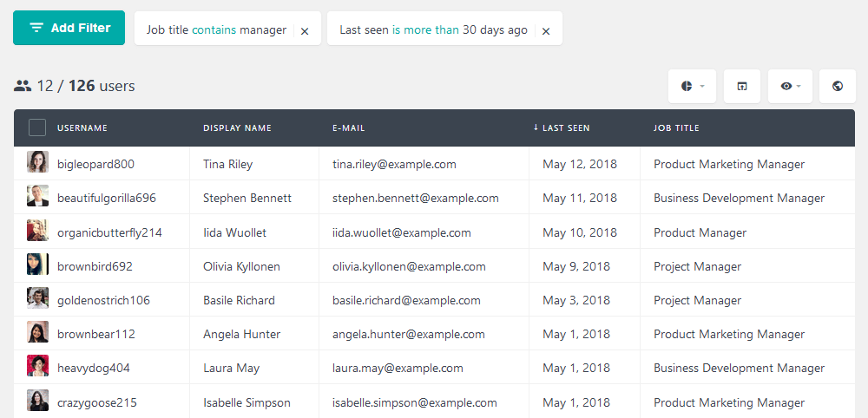Click email isabelle.simpson@example.com
868x418 pixels.
coord(415,402)
